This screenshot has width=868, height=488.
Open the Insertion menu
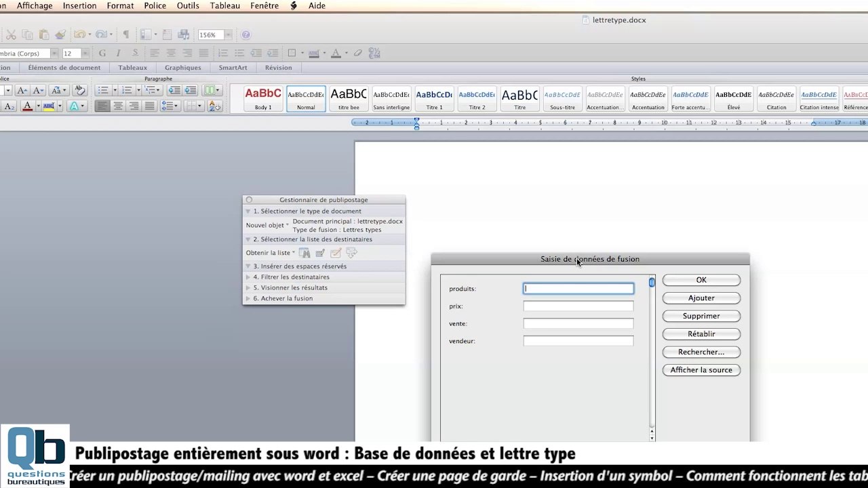(x=79, y=5)
